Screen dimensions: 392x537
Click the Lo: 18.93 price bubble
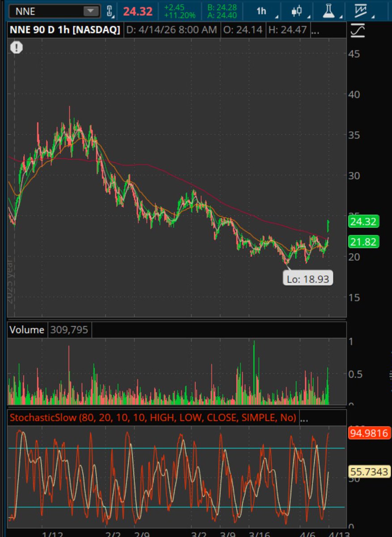308,279
